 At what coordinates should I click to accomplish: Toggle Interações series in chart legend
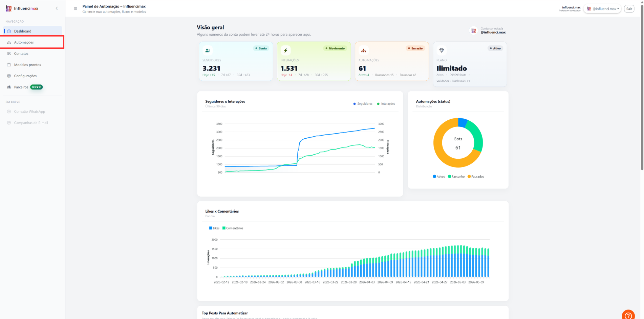pyautogui.click(x=386, y=104)
